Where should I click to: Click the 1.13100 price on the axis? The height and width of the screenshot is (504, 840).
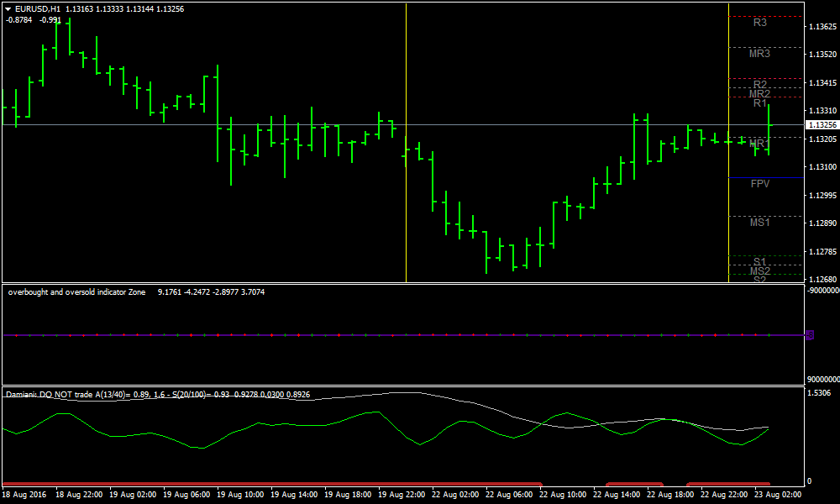tap(822, 167)
